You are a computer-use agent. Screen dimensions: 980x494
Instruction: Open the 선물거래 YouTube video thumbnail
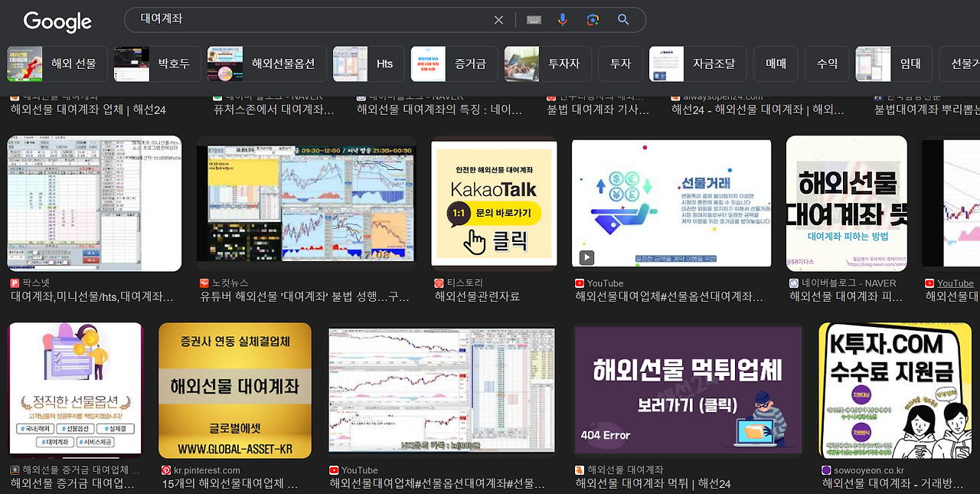point(671,204)
